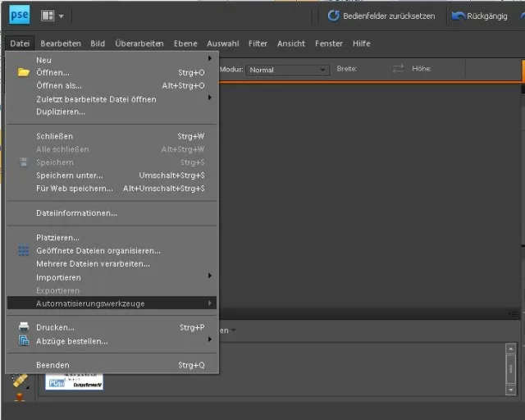Click the Abzüge bestellen prints icon

24,340
